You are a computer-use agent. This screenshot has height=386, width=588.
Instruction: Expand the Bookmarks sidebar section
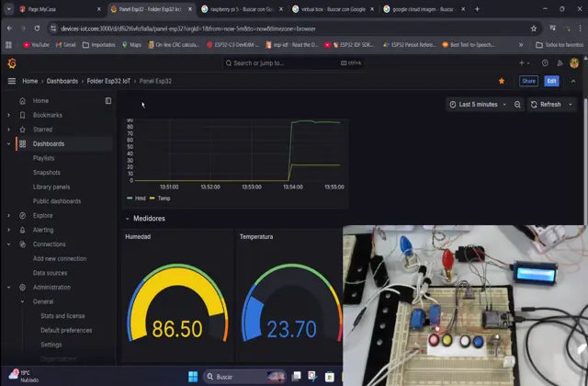9,115
